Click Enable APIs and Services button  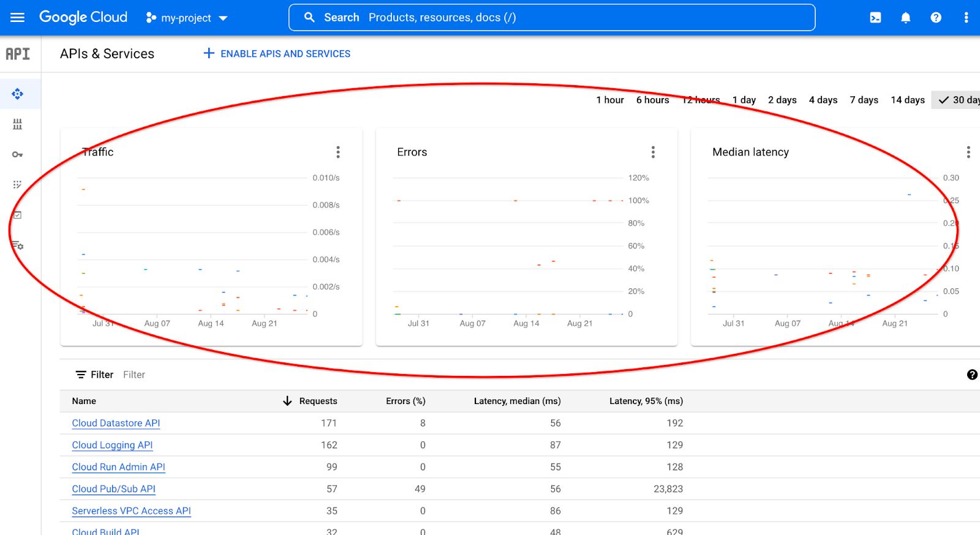point(277,54)
